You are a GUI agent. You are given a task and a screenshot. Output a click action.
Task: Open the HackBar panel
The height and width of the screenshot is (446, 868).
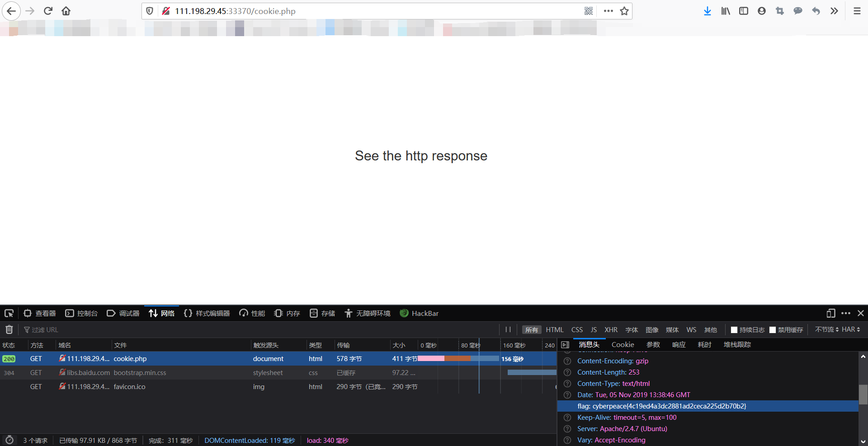point(419,313)
